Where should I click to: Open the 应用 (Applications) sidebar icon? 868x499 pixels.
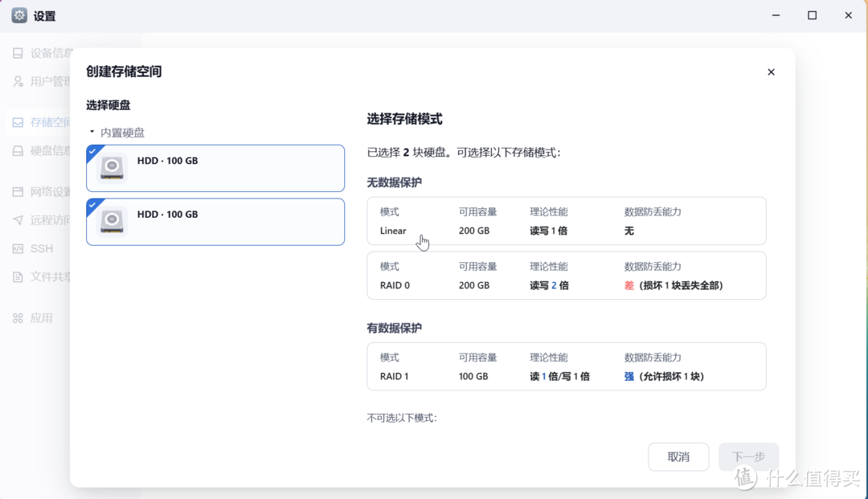18,317
